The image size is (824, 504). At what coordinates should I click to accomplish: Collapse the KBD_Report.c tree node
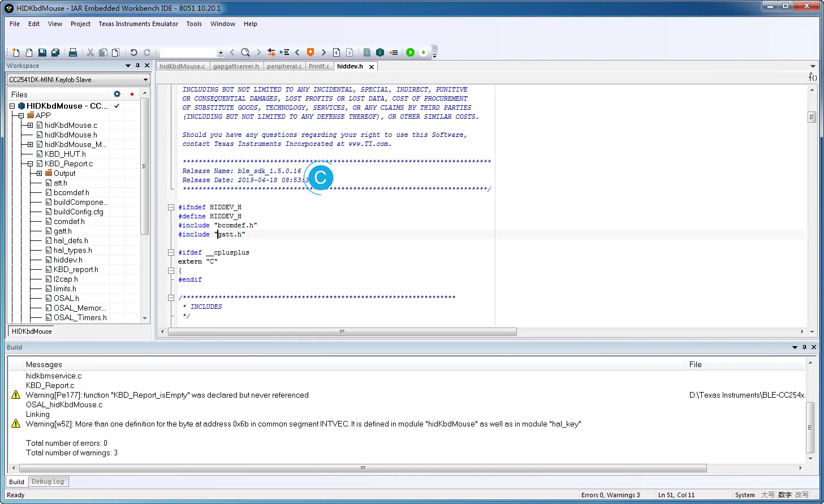tap(30, 163)
